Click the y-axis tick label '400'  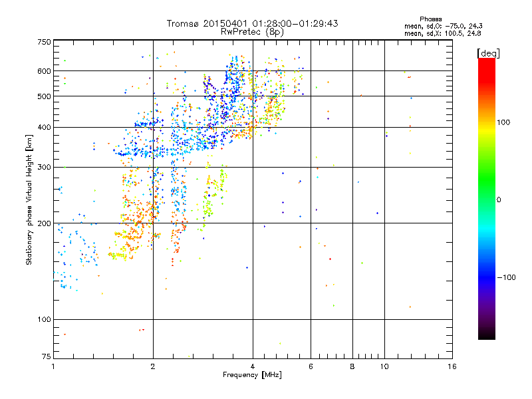[44, 128]
